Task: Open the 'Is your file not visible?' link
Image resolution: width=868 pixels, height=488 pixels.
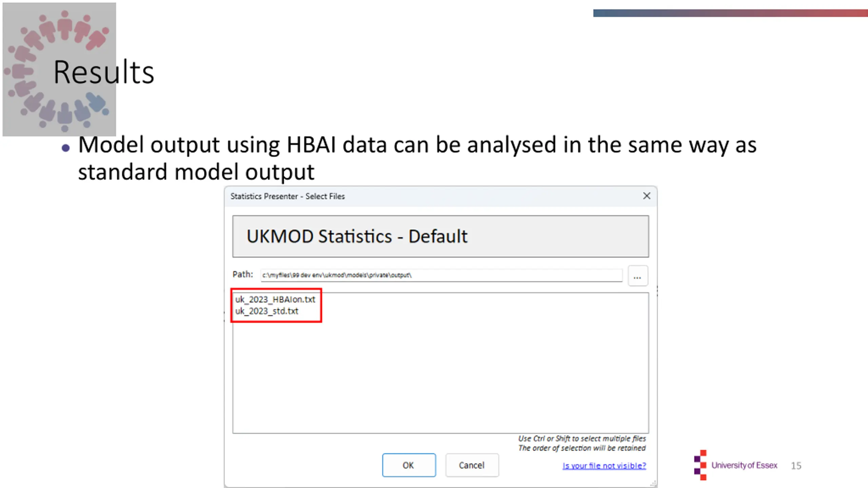Action: [x=604, y=466]
